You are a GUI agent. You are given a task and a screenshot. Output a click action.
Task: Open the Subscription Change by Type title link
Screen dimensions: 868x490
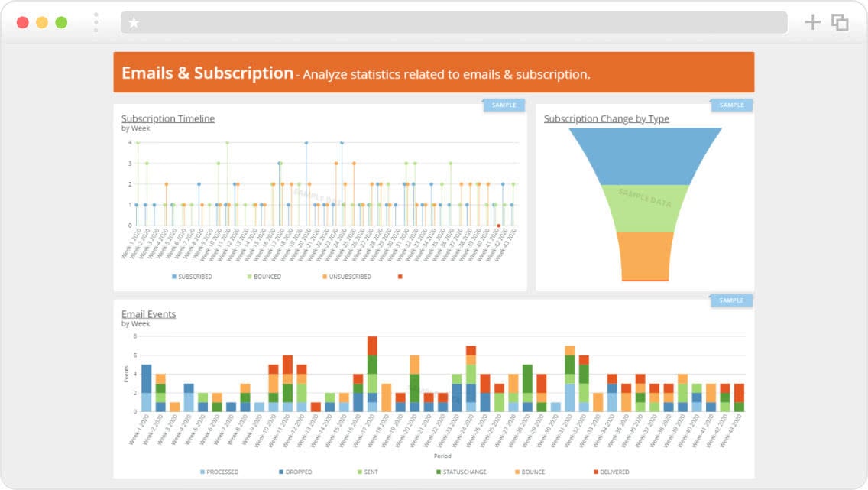click(606, 118)
